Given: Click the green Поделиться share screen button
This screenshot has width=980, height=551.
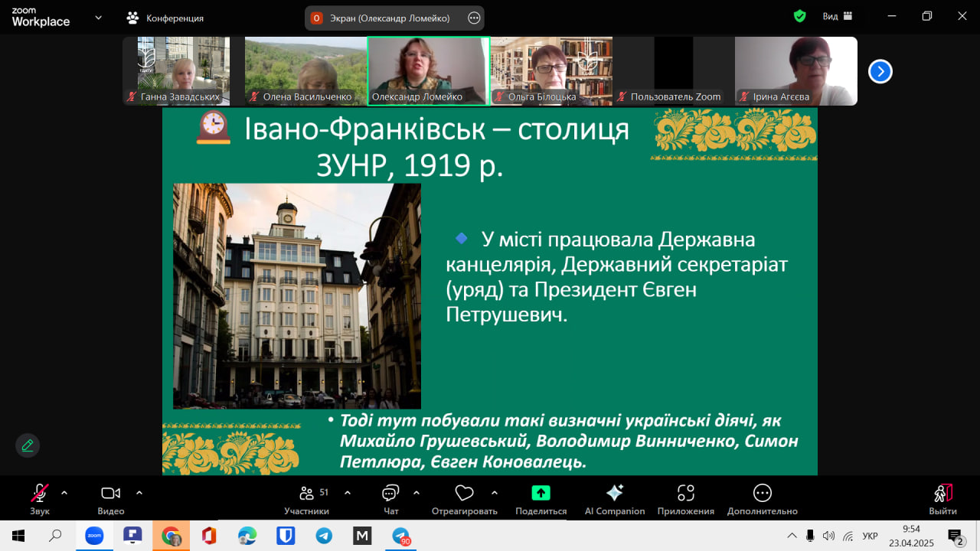Looking at the screenshot, I should pos(541,499).
